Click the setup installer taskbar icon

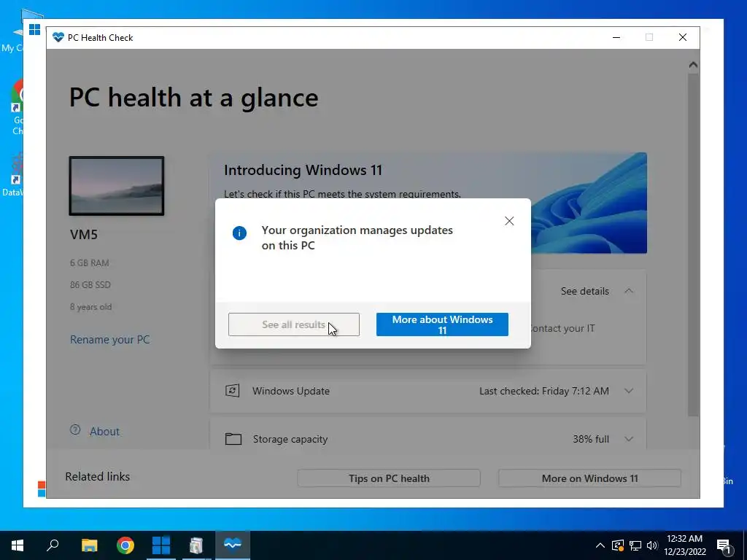click(x=196, y=545)
